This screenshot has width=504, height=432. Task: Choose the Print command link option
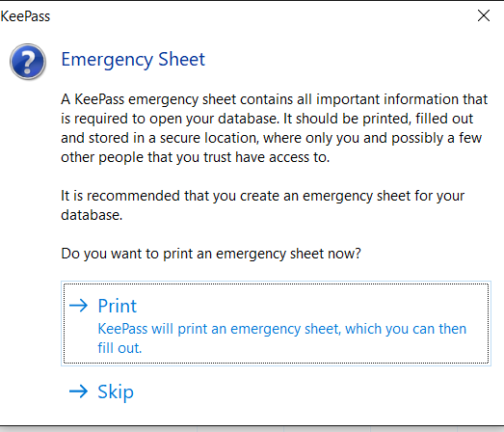tap(276, 324)
